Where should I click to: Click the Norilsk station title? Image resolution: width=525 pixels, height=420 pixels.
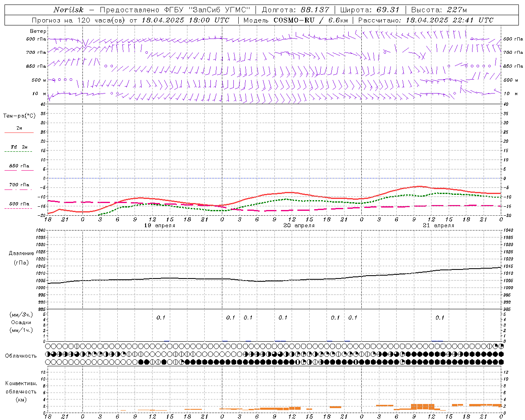pyautogui.click(x=68, y=10)
